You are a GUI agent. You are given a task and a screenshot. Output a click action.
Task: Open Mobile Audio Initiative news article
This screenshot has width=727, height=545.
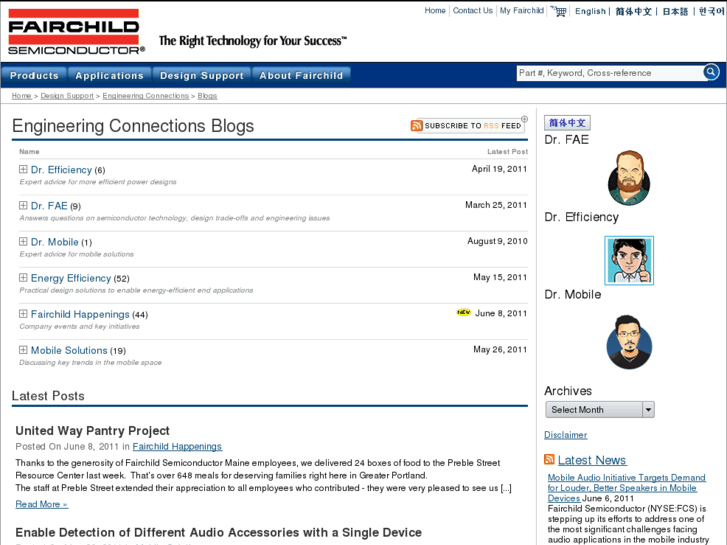626,487
